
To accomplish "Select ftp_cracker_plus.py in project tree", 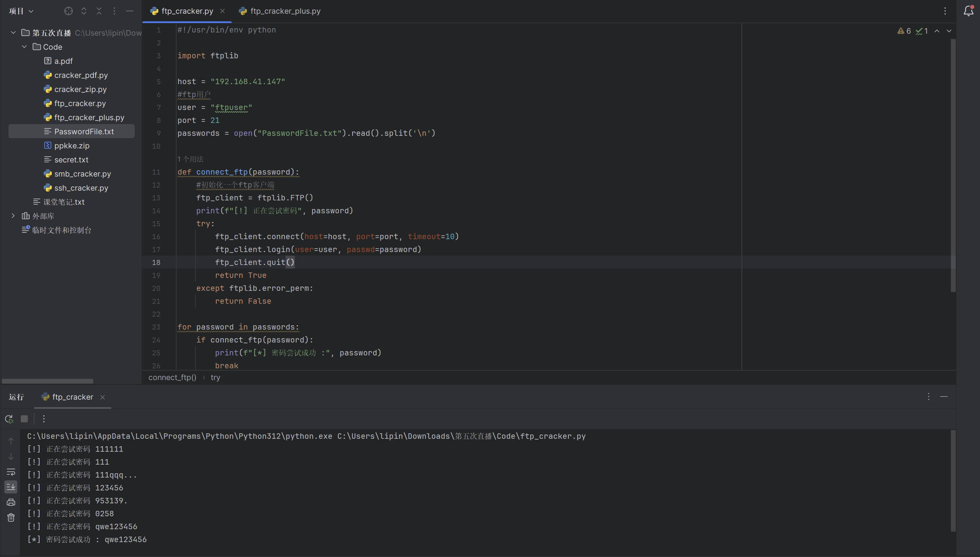I will pos(89,117).
